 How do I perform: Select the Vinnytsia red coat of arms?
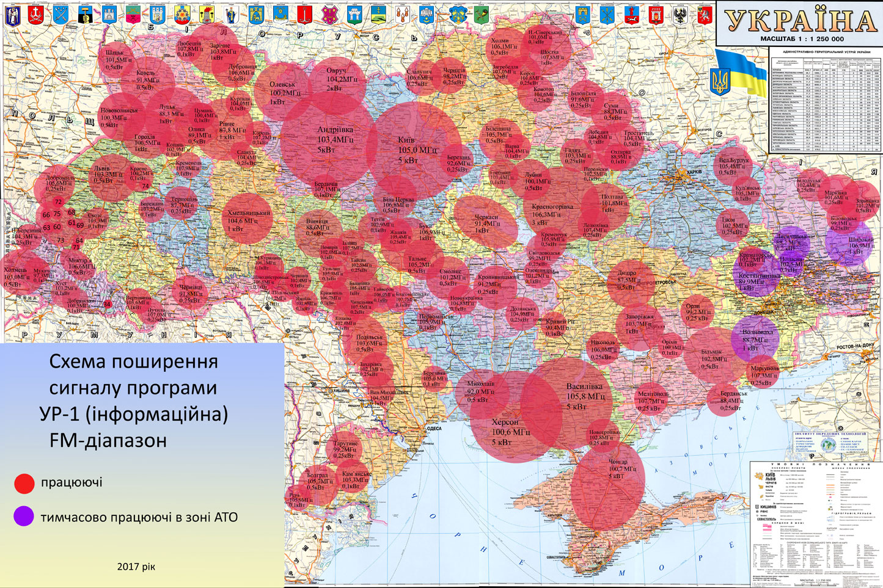coord(35,15)
